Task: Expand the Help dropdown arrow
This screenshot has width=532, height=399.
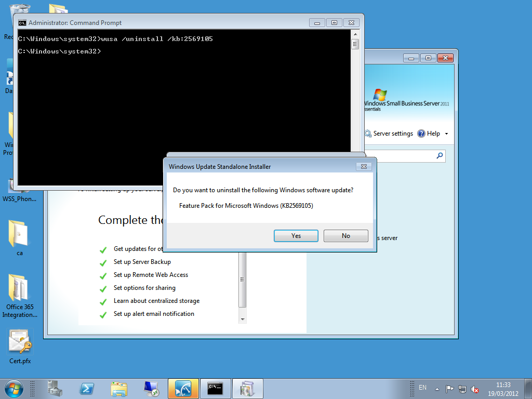Action: 446,134
